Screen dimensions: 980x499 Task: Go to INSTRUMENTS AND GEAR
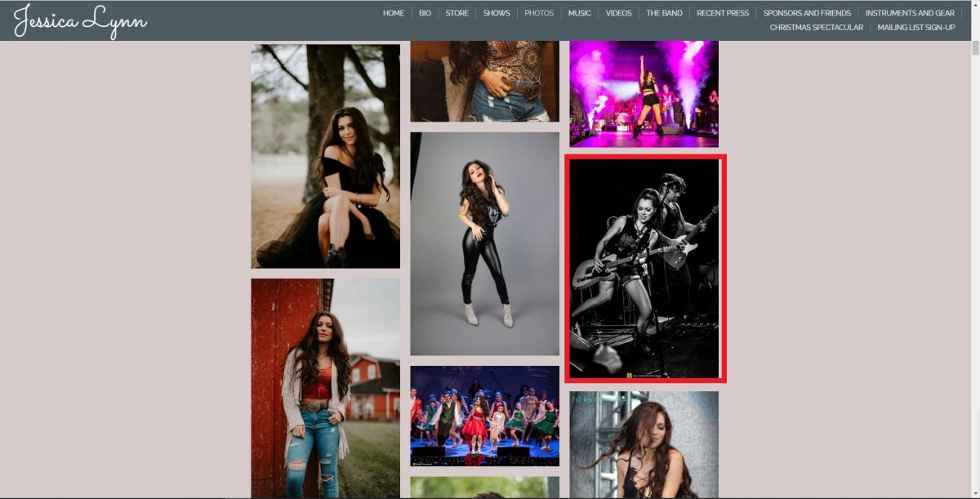(910, 13)
